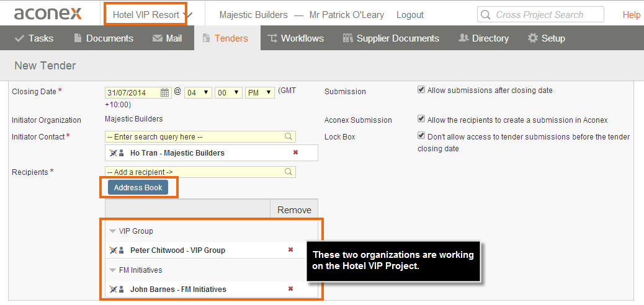Viewport: 644px width, 305px height.
Task: Open the Directory tab
Action: (x=483, y=38)
